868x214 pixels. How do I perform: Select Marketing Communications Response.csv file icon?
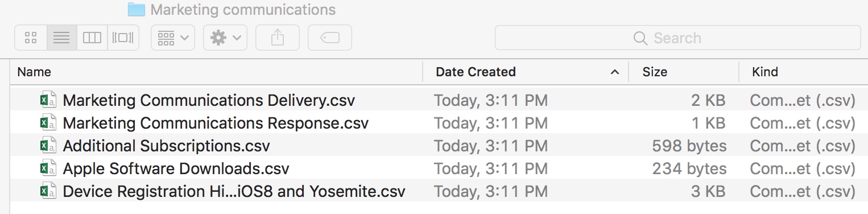click(48, 123)
